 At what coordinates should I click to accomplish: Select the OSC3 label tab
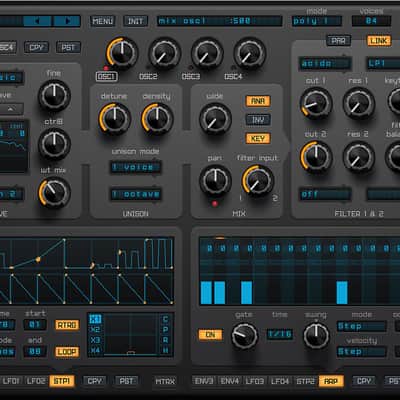191,77
